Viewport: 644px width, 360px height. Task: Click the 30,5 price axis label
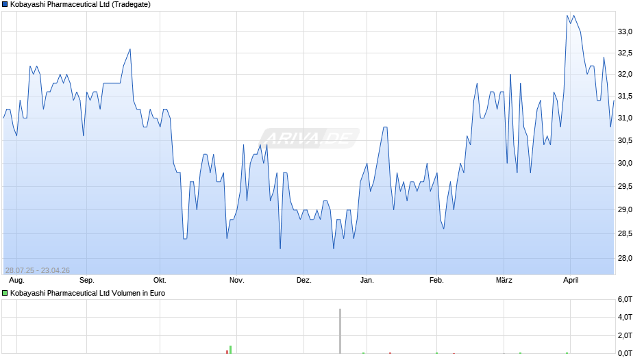(625, 140)
